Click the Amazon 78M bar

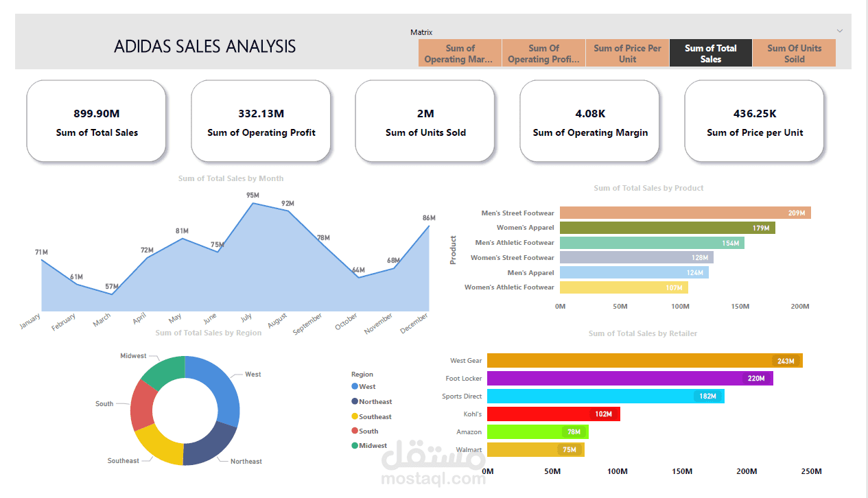tap(537, 432)
